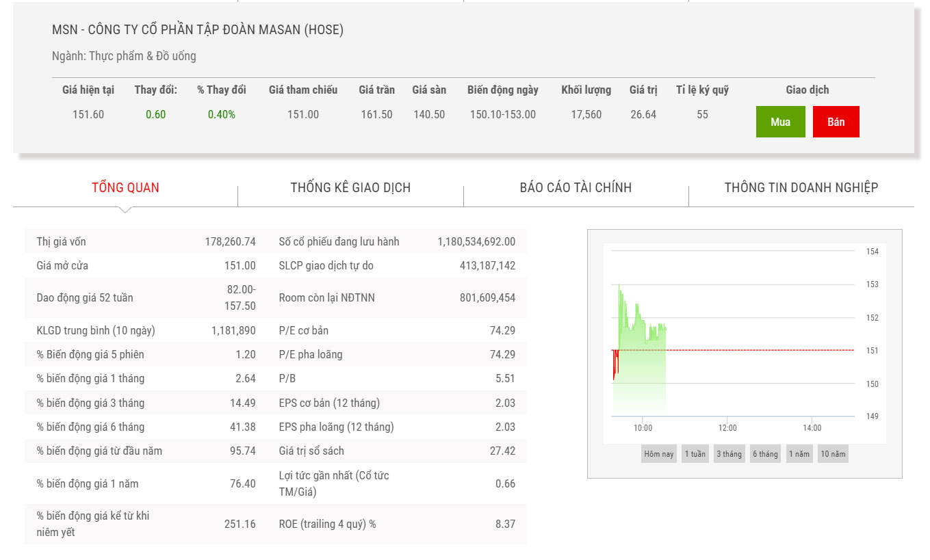Switch the chart to 1 tuần
Image resolution: width=930 pixels, height=560 pixels.
pos(695,454)
